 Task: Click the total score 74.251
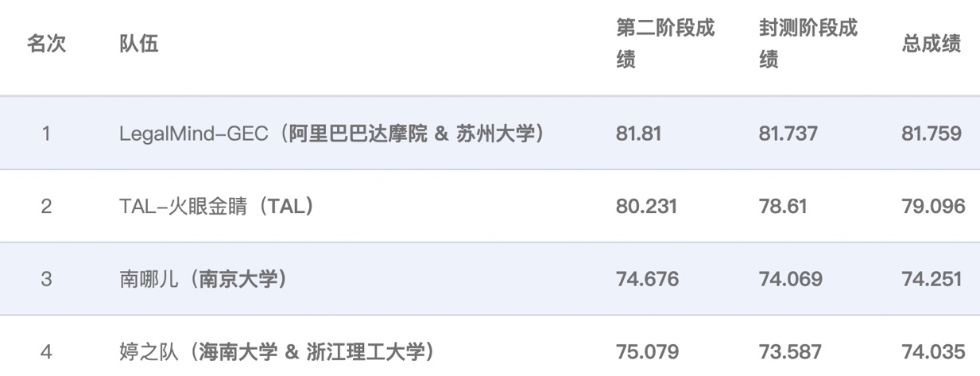pos(932,279)
